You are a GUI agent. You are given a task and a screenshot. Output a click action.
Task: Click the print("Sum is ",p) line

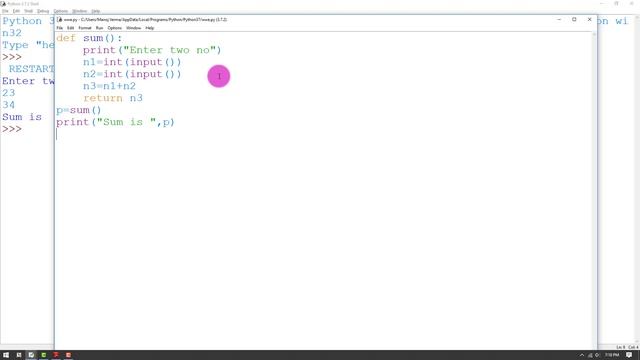click(115, 122)
